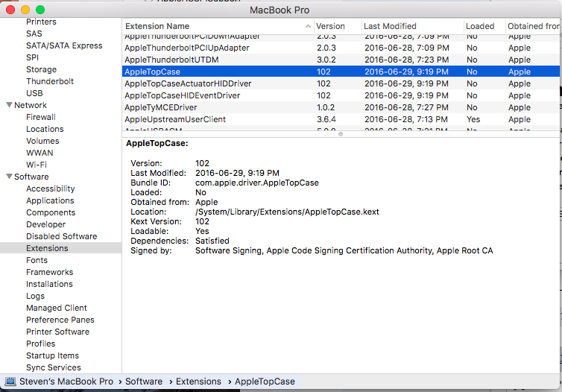Select the AppleTopCaseActuatorHIDDriver row

[x=341, y=83]
